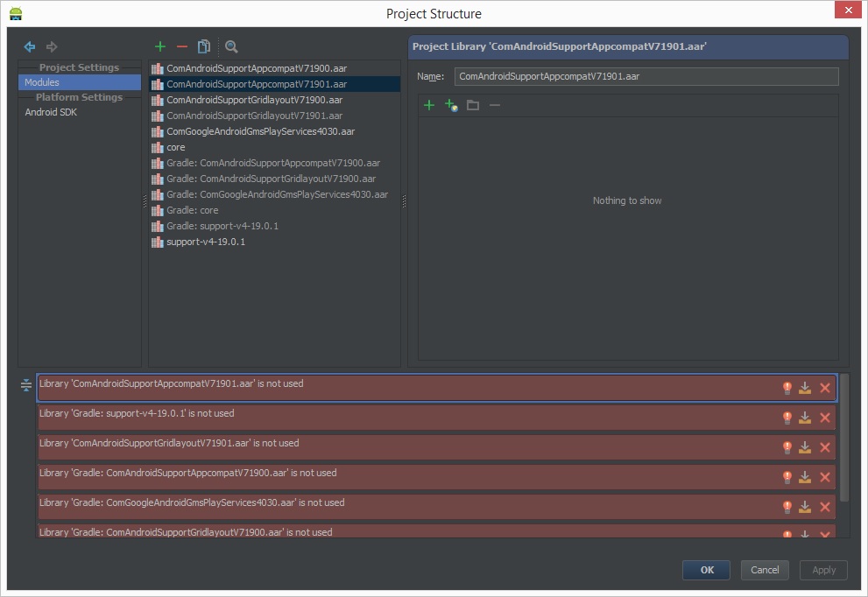Navigate to Gradle GmsPlayServices4030.aar problem
This screenshot has height=597, width=868.
point(805,507)
